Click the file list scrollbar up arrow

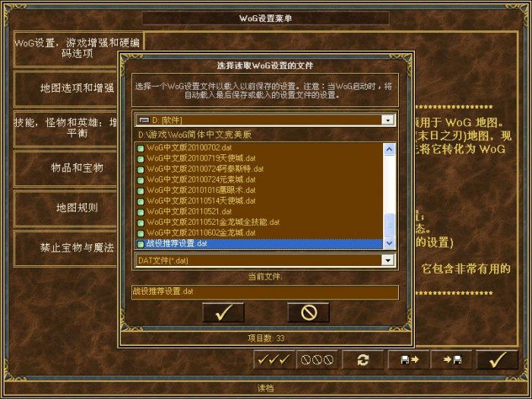click(389, 149)
